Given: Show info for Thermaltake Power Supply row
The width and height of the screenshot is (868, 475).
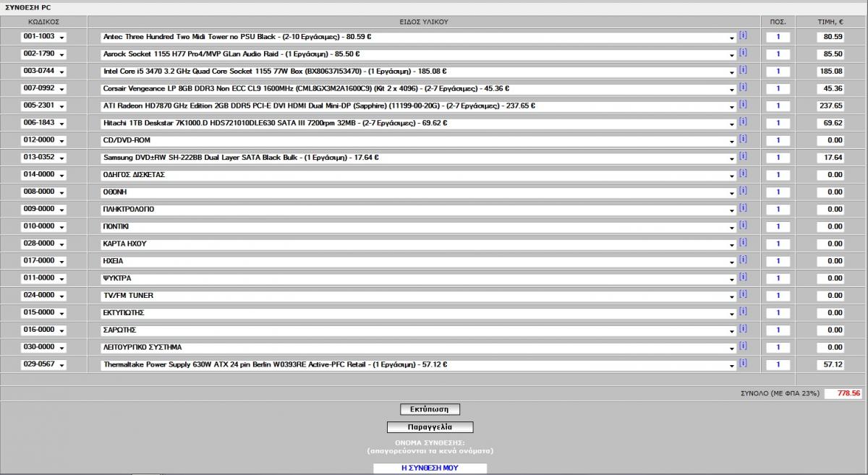Looking at the screenshot, I should 743,363.
